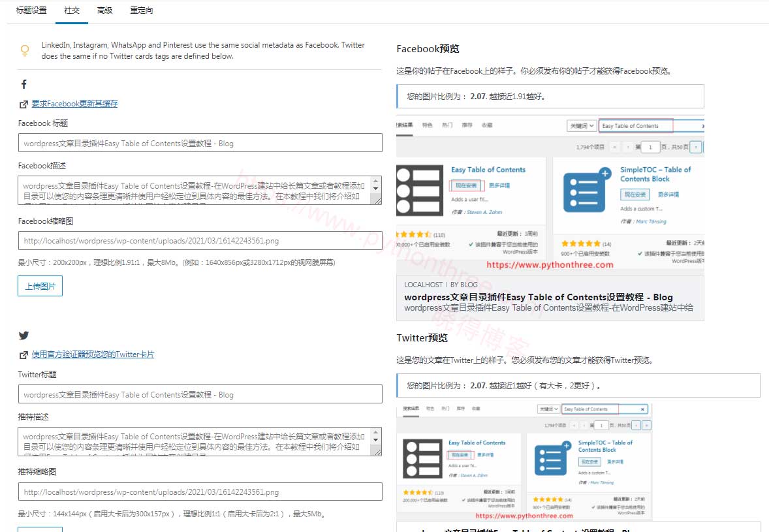Image resolution: width=769 pixels, height=532 pixels.
Task: Click the Facebook缩略图 URL field
Action: (200, 241)
